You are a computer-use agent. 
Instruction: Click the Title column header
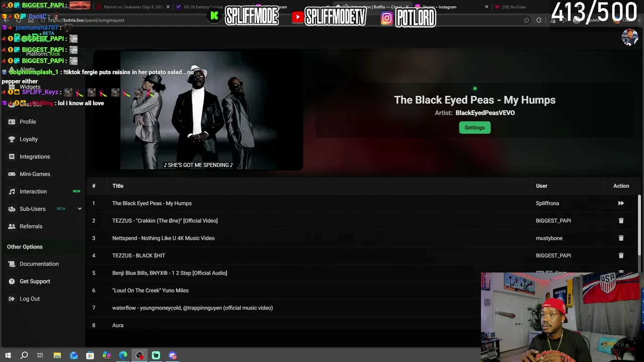[x=118, y=186]
